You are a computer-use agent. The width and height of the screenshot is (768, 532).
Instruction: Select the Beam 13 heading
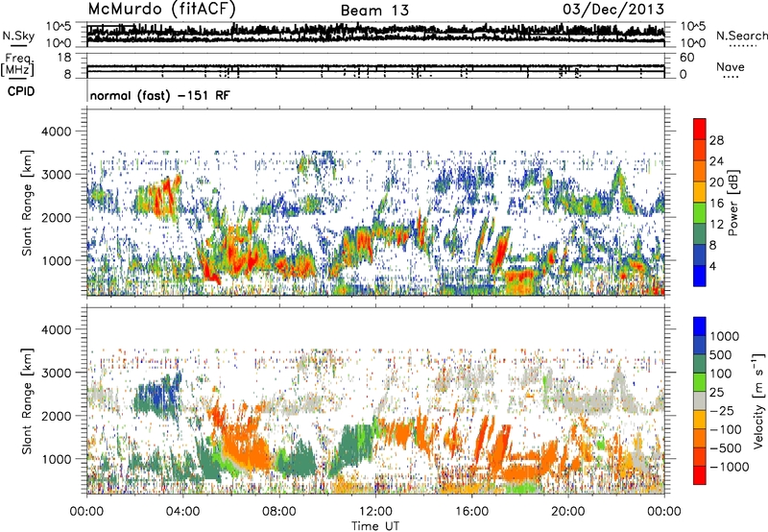tap(374, 11)
